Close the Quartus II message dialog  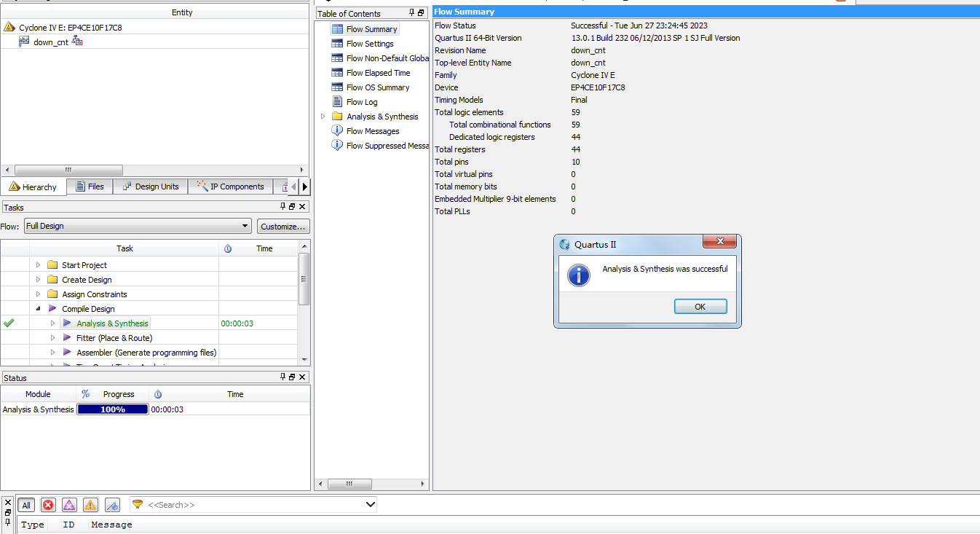tap(721, 242)
